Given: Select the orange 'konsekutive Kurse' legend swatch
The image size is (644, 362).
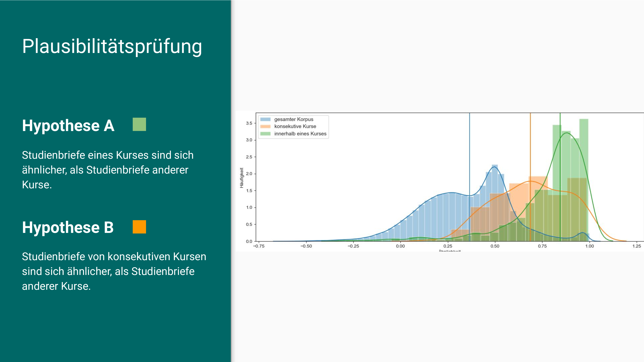Looking at the screenshot, I should click(265, 126).
